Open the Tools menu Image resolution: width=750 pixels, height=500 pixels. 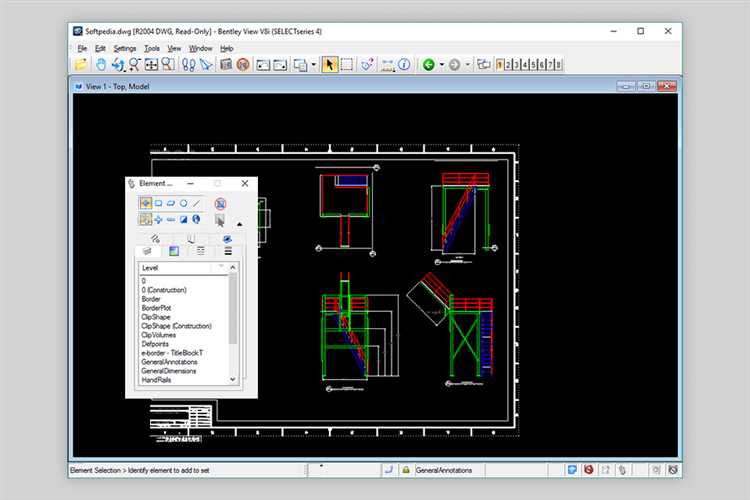point(152,48)
